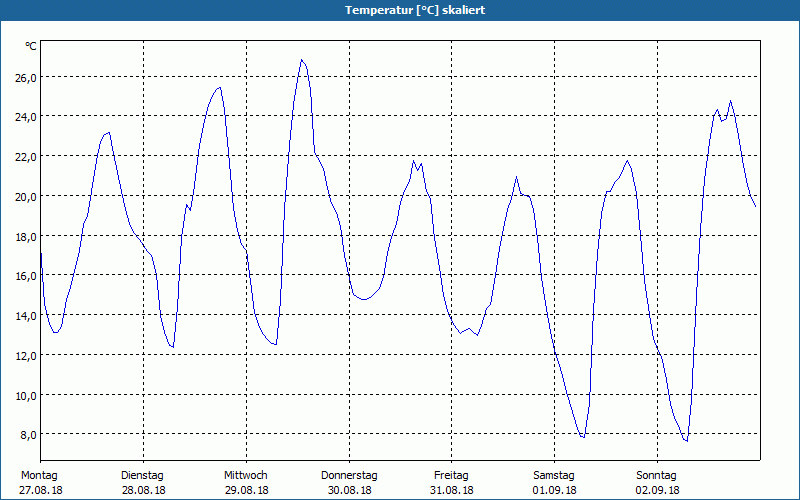Click the 20,0 y-axis tick label
Screen dimensions: 800x500
click(26, 196)
